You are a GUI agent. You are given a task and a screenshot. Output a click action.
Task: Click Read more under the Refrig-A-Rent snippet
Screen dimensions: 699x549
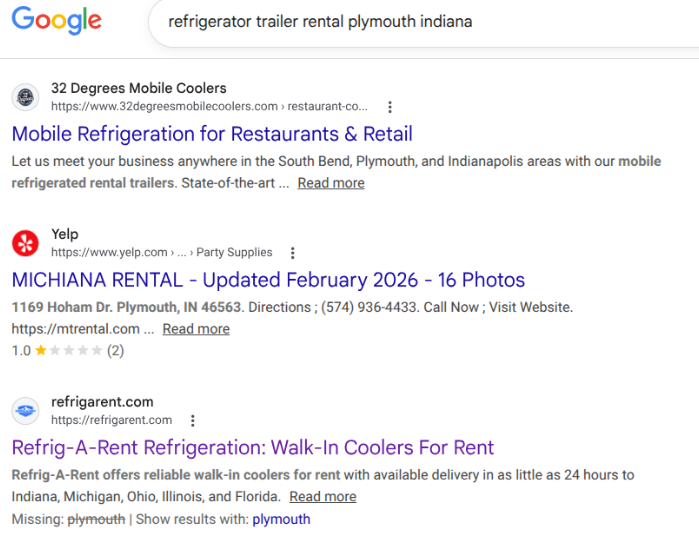click(323, 497)
